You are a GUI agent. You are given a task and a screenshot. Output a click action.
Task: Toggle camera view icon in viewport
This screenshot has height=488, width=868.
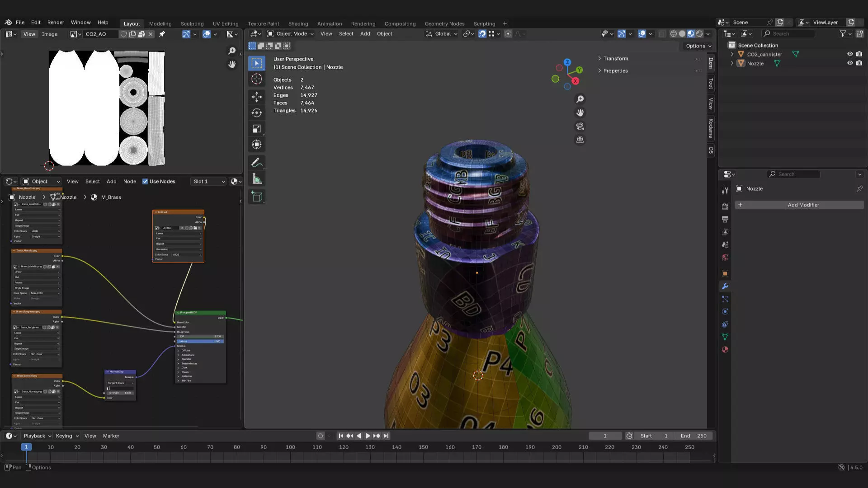pyautogui.click(x=580, y=127)
